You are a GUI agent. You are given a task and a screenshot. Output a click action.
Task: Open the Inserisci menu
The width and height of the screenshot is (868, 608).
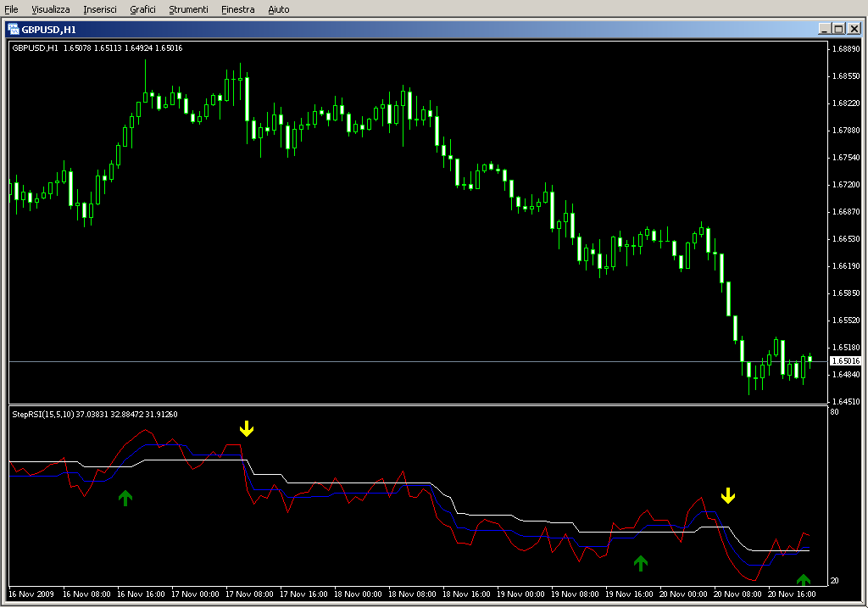point(100,9)
